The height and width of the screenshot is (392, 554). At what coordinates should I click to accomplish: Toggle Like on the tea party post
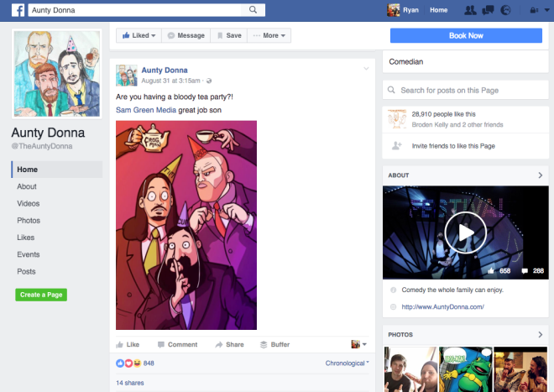click(x=127, y=344)
